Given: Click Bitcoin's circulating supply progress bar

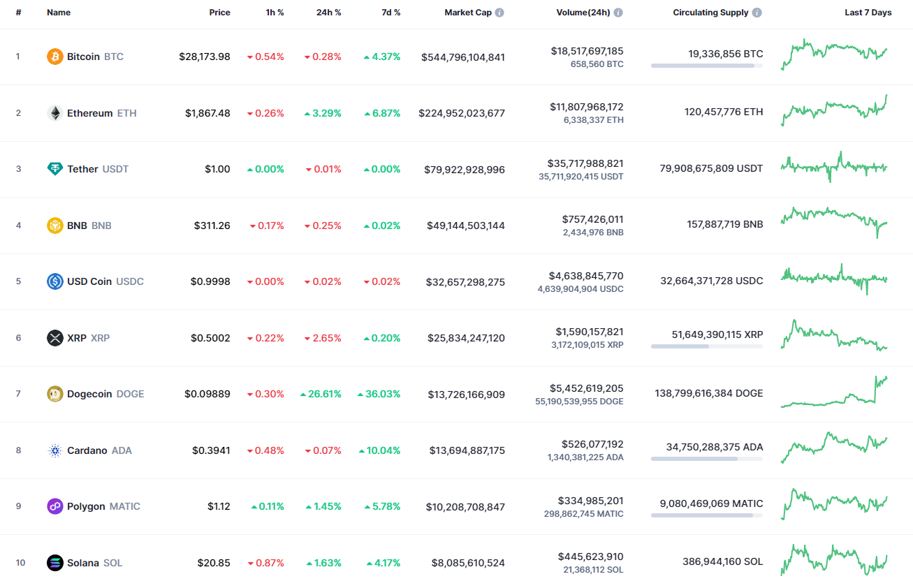Looking at the screenshot, I should tap(706, 66).
